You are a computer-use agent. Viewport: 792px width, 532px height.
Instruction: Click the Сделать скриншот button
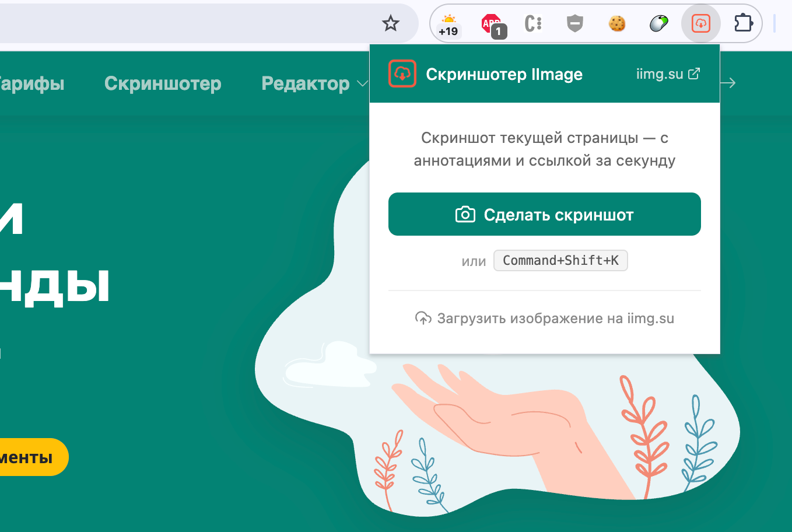pos(545,214)
